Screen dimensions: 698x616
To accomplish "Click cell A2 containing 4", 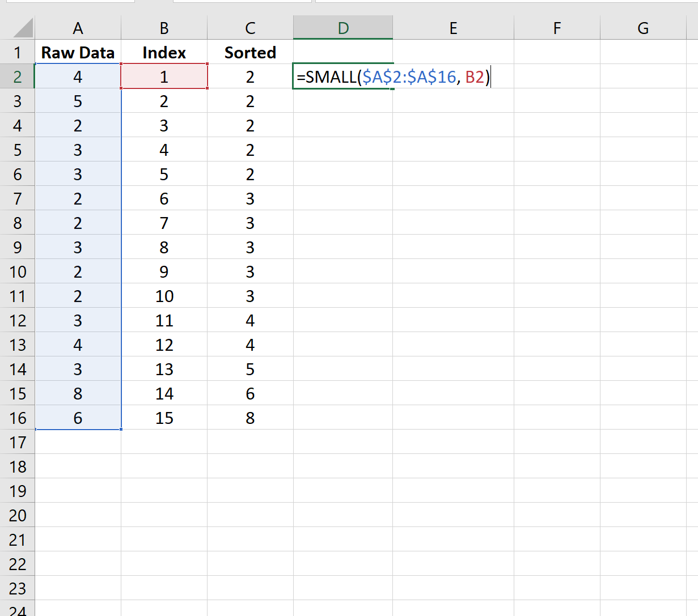I will [78, 77].
